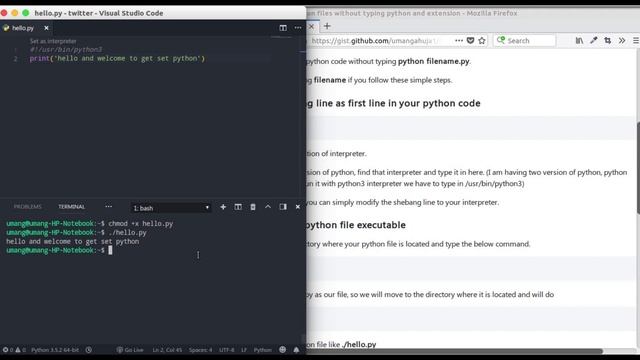The height and width of the screenshot is (360, 640).
Task: Save page to Pocket icon
Action: [x=470, y=40]
